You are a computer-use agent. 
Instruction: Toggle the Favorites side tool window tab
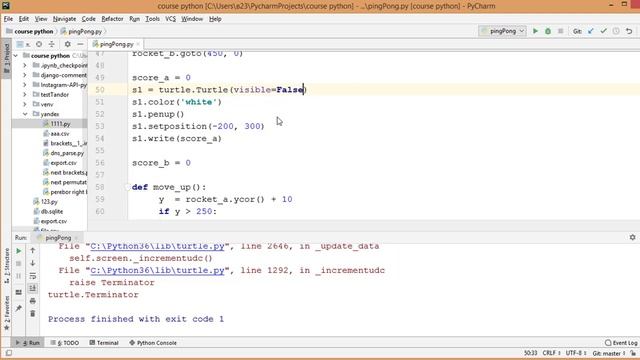pyautogui.click(x=6, y=312)
